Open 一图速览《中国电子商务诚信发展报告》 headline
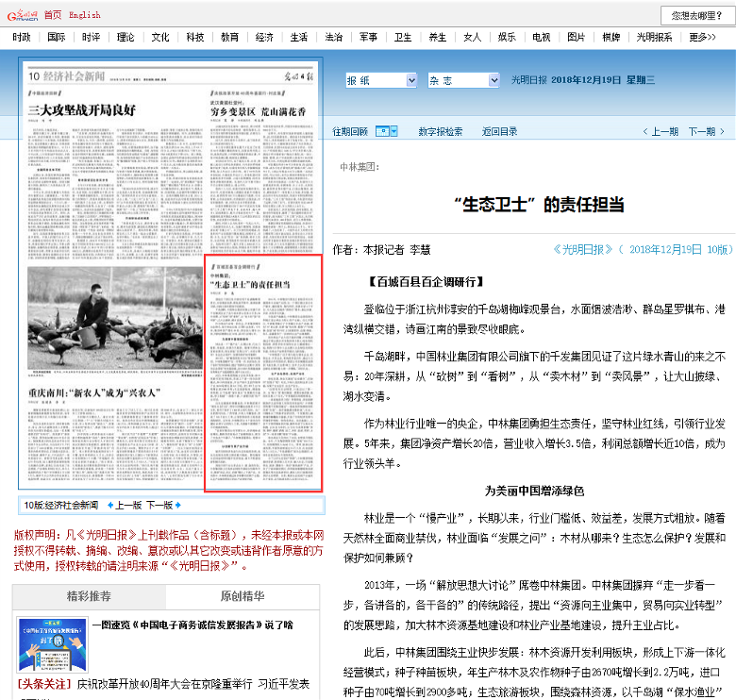 [x=192, y=625]
